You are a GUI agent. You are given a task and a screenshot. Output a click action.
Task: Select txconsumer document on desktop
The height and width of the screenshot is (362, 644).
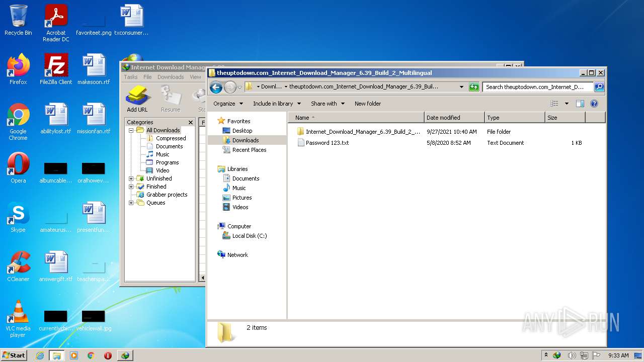pyautogui.click(x=131, y=21)
